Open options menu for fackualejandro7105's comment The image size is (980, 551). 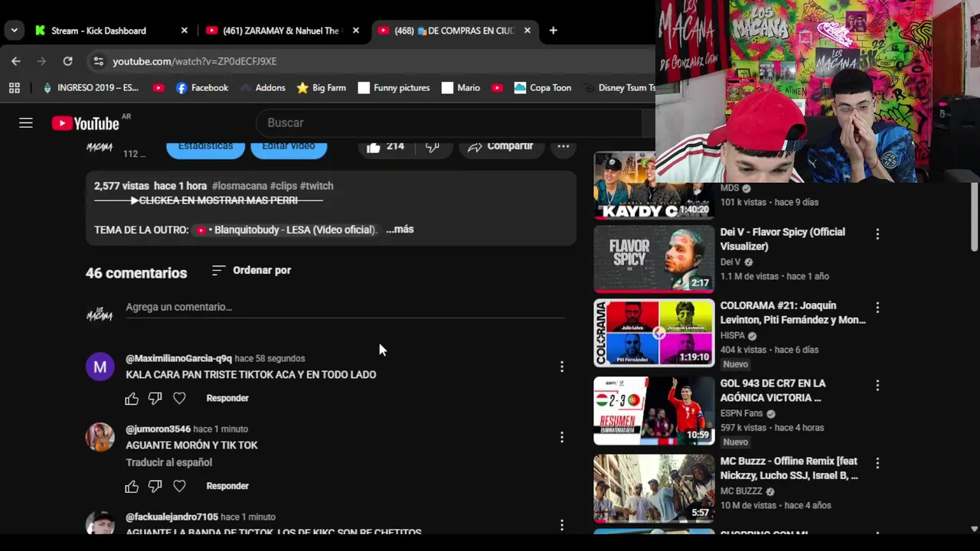pyautogui.click(x=562, y=525)
